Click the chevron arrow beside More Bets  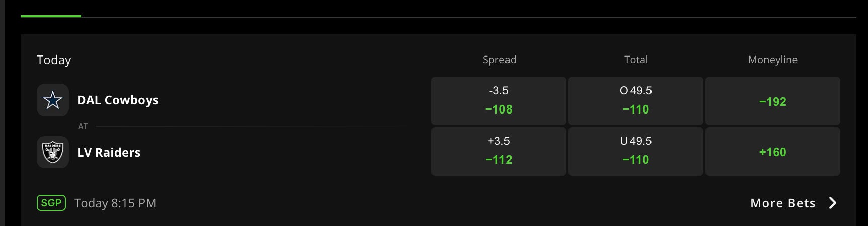click(833, 203)
